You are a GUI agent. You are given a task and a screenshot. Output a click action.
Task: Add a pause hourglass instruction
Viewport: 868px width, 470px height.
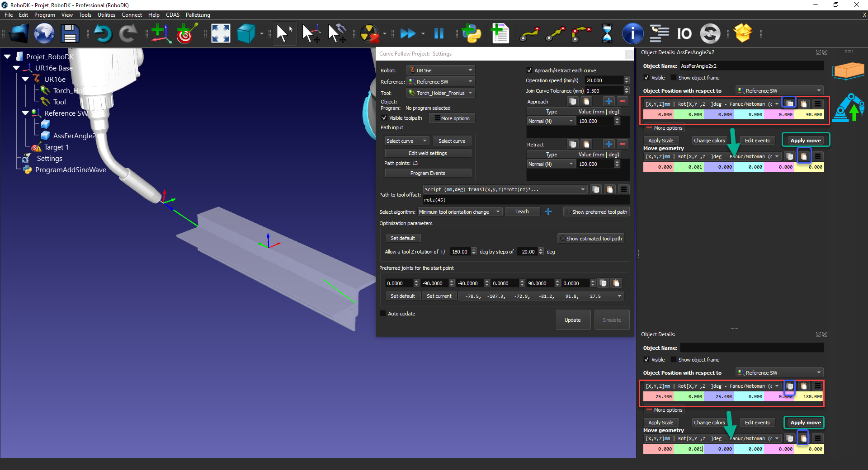click(607, 34)
